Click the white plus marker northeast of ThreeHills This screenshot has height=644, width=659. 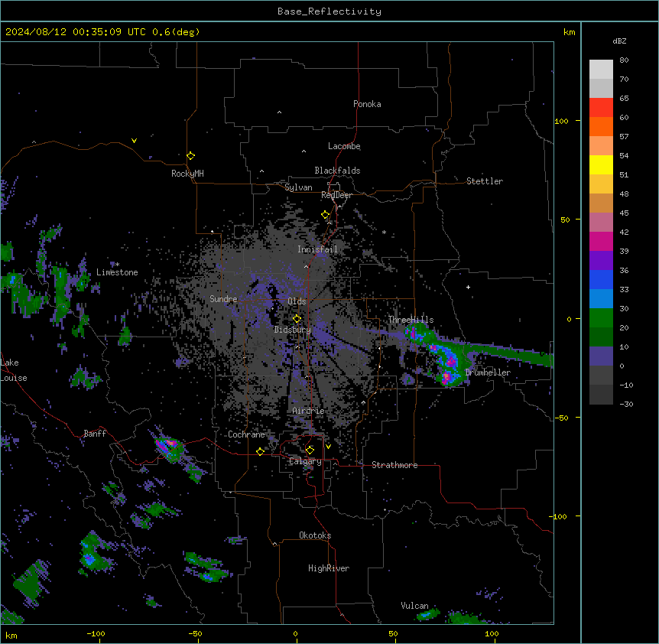click(468, 287)
